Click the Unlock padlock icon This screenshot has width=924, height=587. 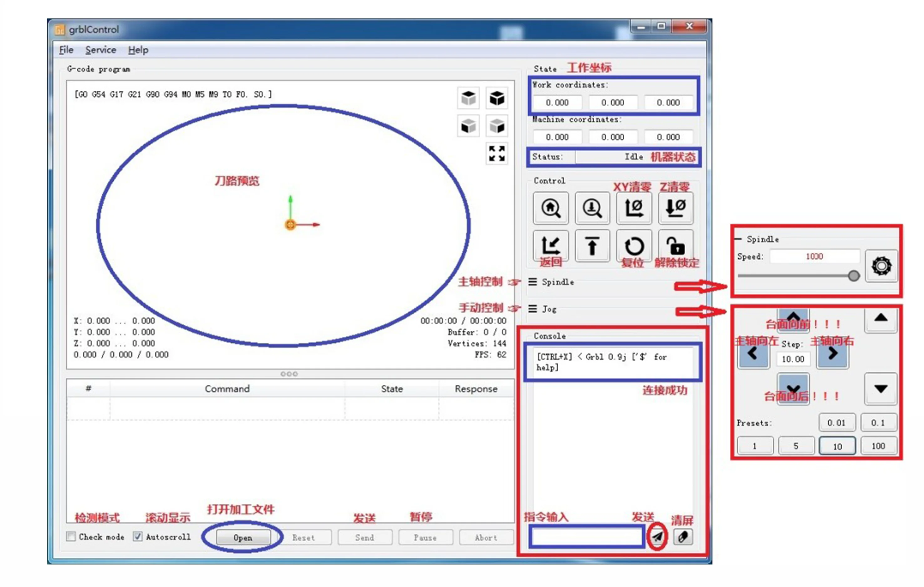[x=676, y=246]
